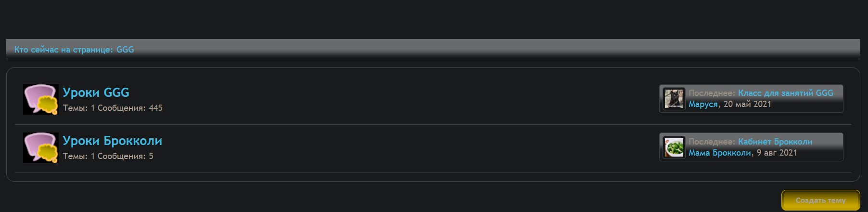The height and width of the screenshot is (212, 868).
Task: Open the Уроки GGG forum
Action: tap(96, 93)
